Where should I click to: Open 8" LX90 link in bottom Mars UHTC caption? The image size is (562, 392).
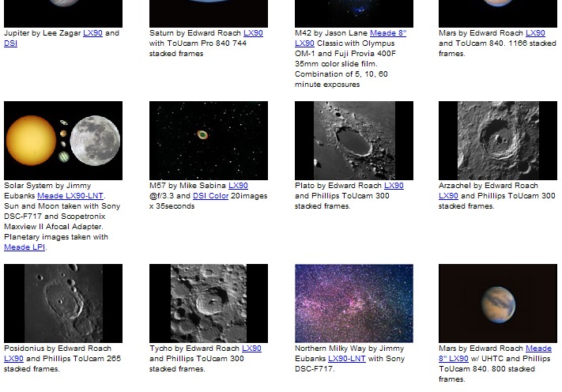[x=454, y=359]
